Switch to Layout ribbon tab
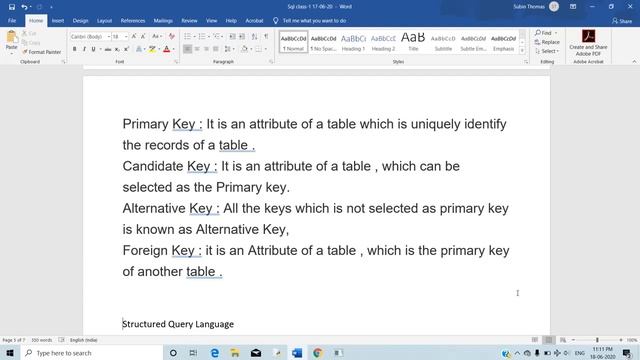Image resolution: width=640 pixels, height=360 pixels. (x=104, y=20)
